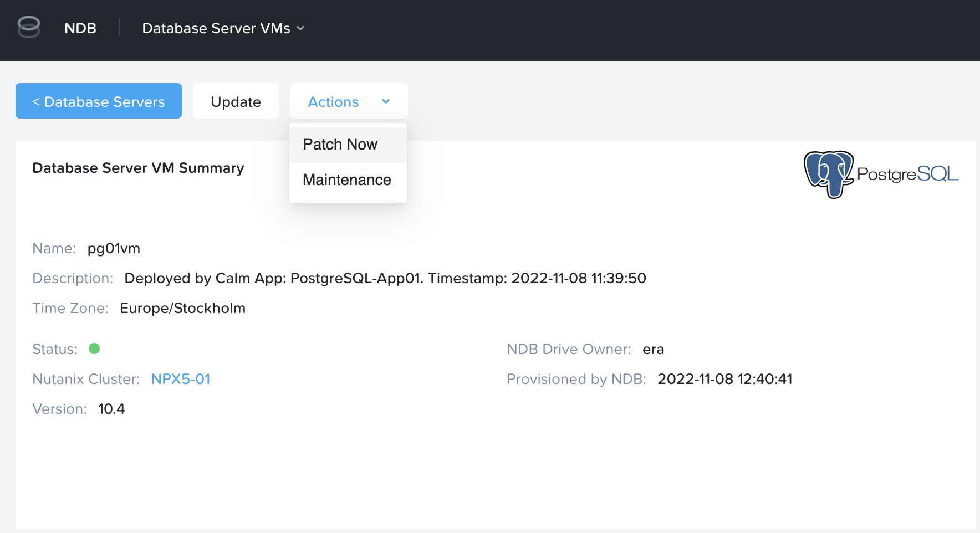The height and width of the screenshot is (533, 980).
Task: Click the pg01vm name value
Action: coord(114,248)
